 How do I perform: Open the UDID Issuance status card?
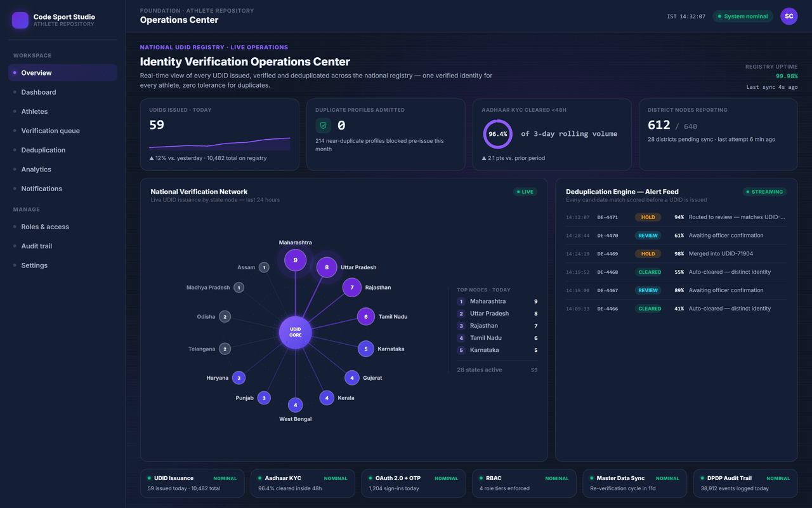[192, 483]
